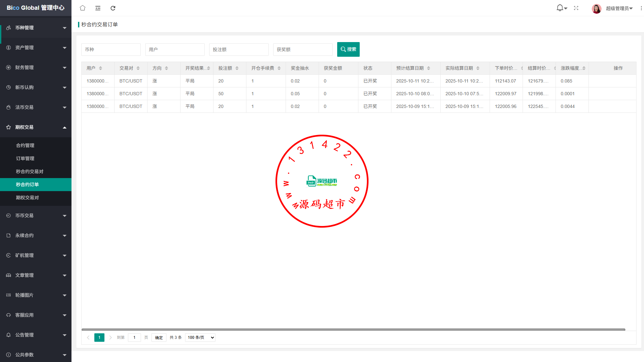The height and width of the screenshot is (362, 644).
Task: Sort the 用户 column header arrows
Action: point(101,68)
